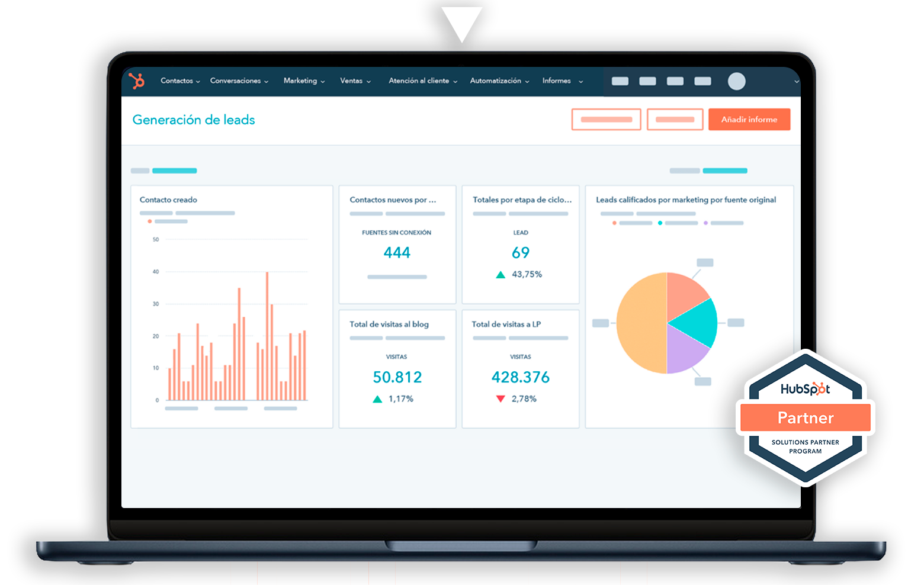This screenshot has height=585, width=924.
Task: Click the 1,17% change value
Action: coord(401,398)
